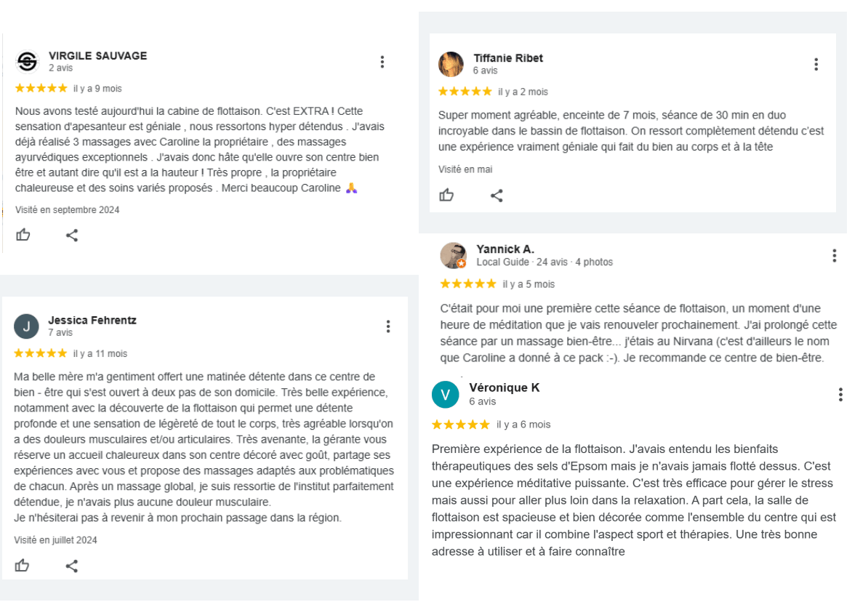Click Yannick A.'s Local Guide avatar
Screen dimensions: 868x602
point(453,255)
